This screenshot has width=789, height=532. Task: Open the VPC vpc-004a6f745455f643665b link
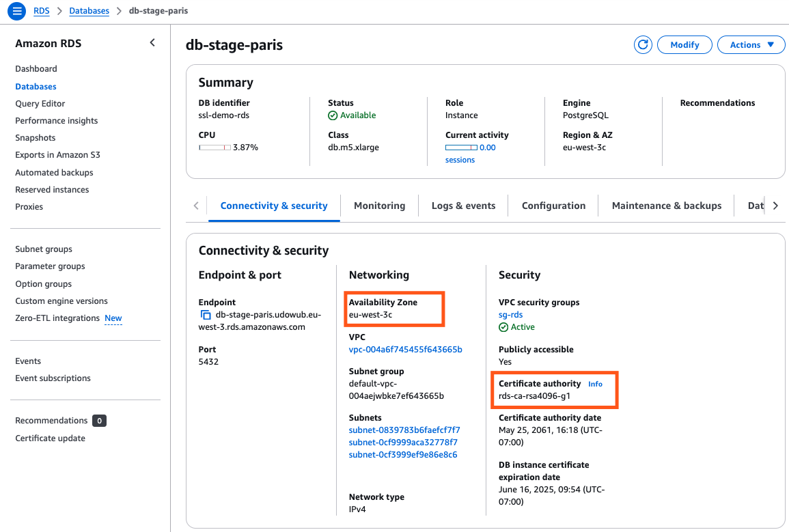point(406,350)
